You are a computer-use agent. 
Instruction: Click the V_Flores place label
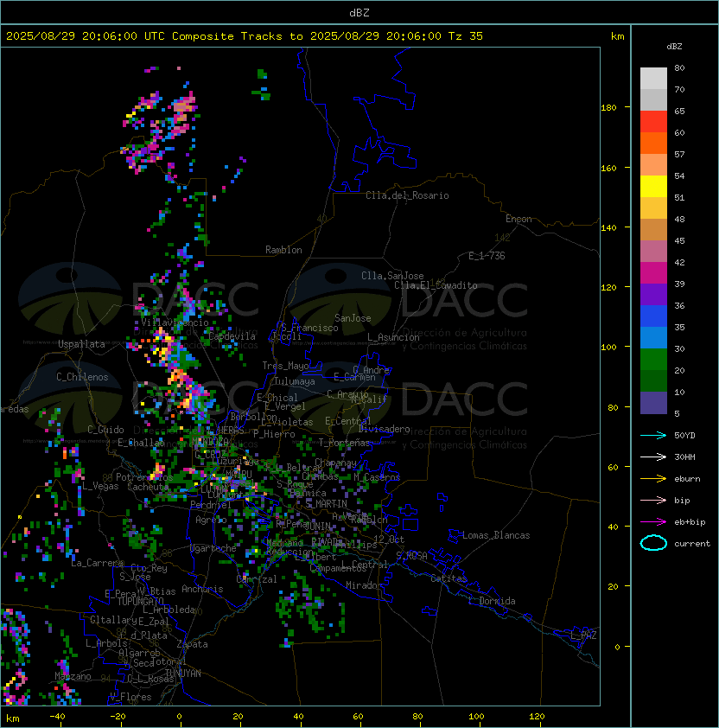(x=130, y=697)
